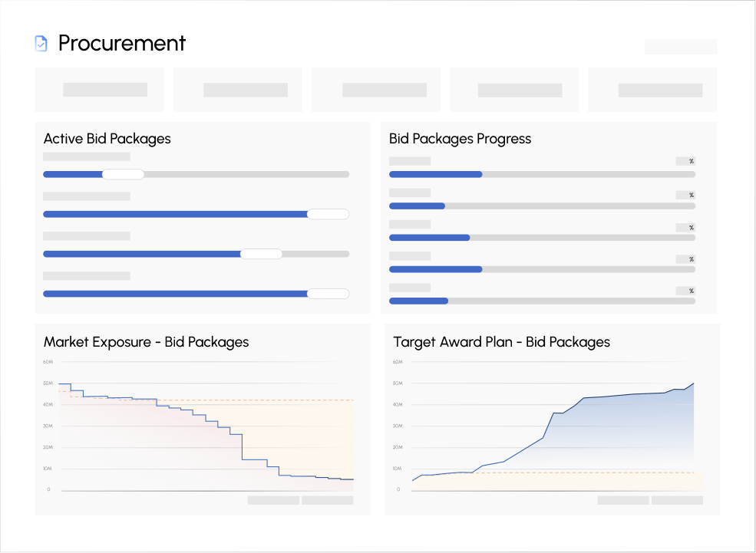
Task: Click the Procurement document icon
Action: tap(41, 44)
